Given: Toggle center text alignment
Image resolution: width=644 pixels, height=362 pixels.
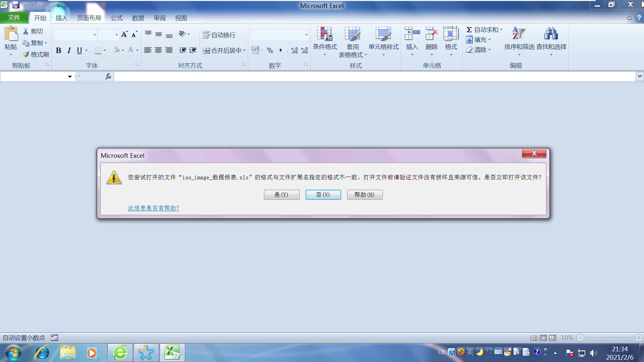Looking at the screenshot, I should click(x=158, y=50).
